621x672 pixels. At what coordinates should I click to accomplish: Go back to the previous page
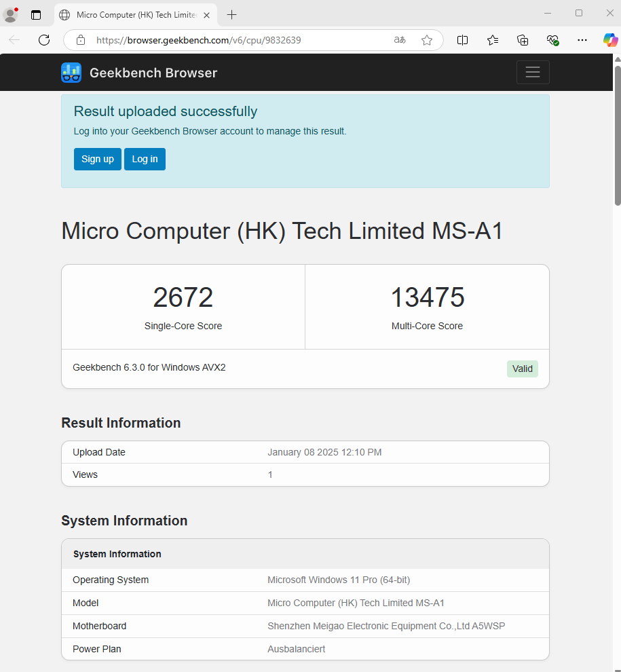pyautogui.click(x=14, y=40)
